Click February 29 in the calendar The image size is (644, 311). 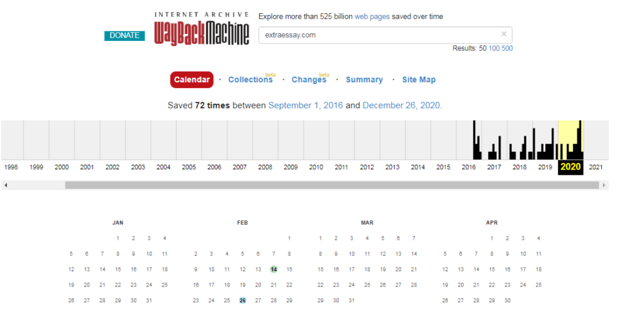click(x=289, y=301)
